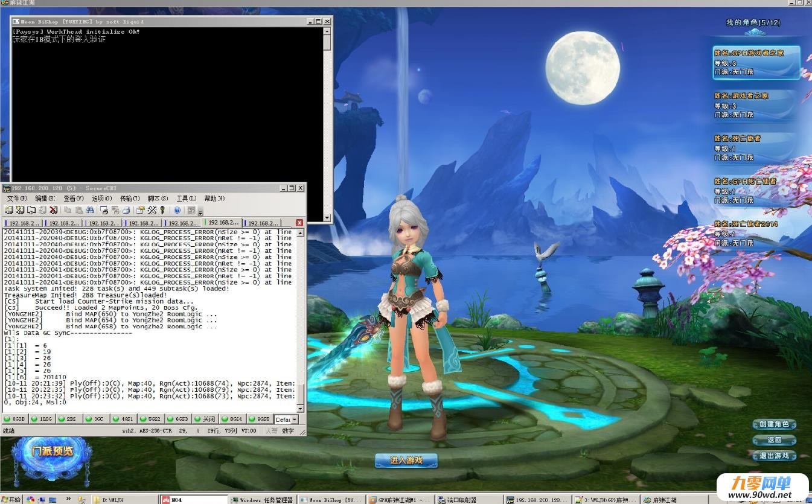
Task: Open the Default button bar dropdown
Action: (x=295, y=419)
